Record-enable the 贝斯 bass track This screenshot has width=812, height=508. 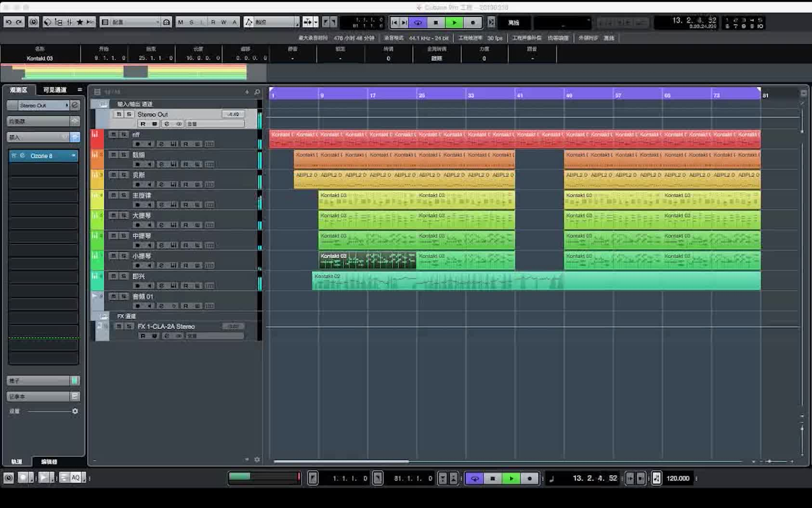pyautogui.click(x=138, y=184)
